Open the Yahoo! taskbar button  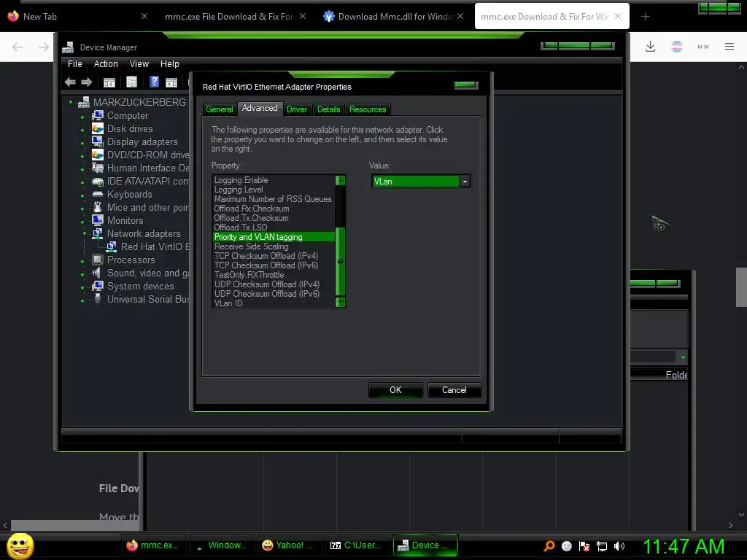click(x=290, y=545)
